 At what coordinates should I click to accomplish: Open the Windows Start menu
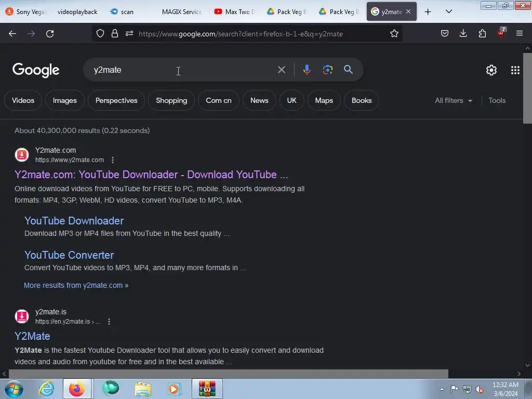coord(14,389)
